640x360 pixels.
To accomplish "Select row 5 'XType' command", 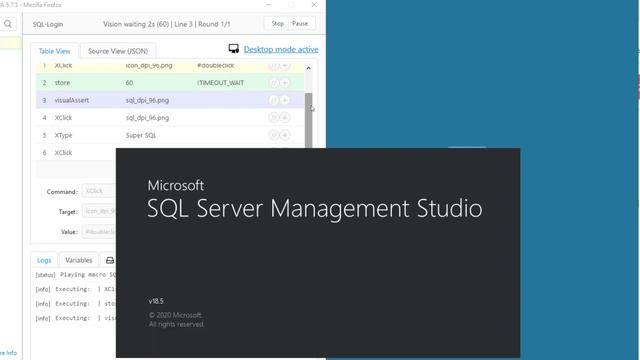I will tap(170, 135).
